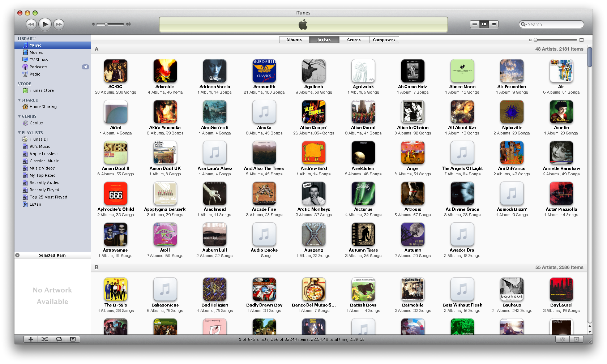Click the small artwork size icon
The height and width of the screenshot is (364, 607).
[530, 40]
